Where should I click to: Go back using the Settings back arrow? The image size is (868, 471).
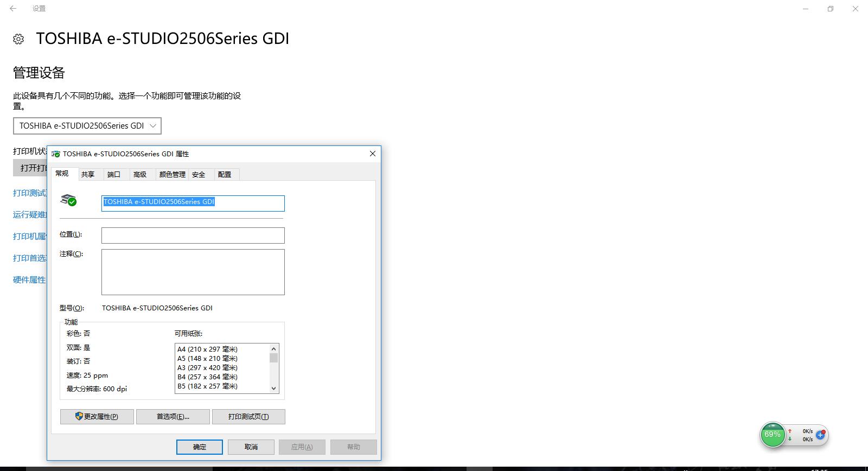point(13,9)
